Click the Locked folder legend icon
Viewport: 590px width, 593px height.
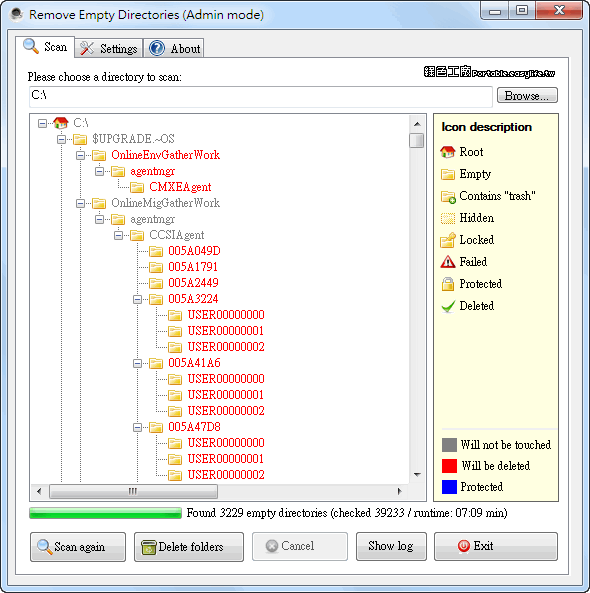point(448,240)
